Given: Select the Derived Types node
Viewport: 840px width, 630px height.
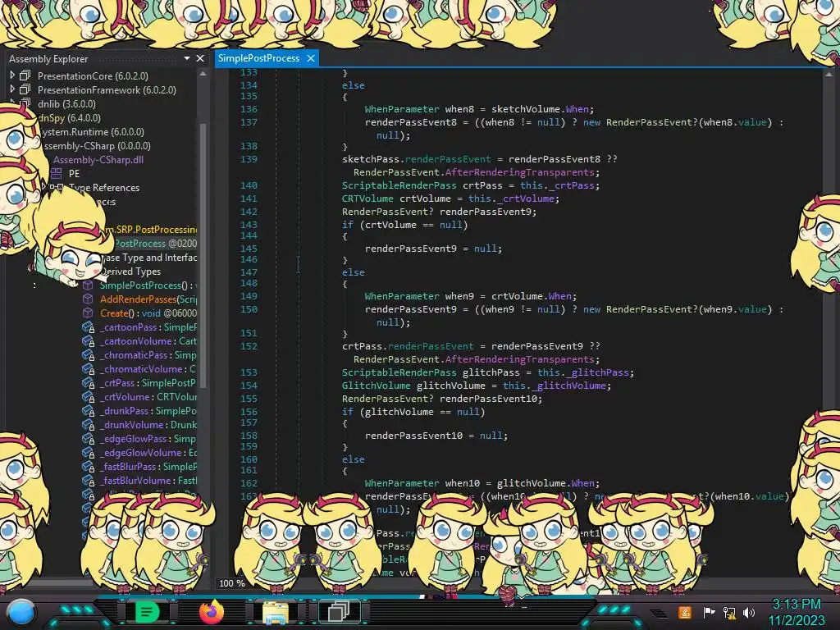Looking at the screenshot, I should pyautogui.click(x=130, y=271).
